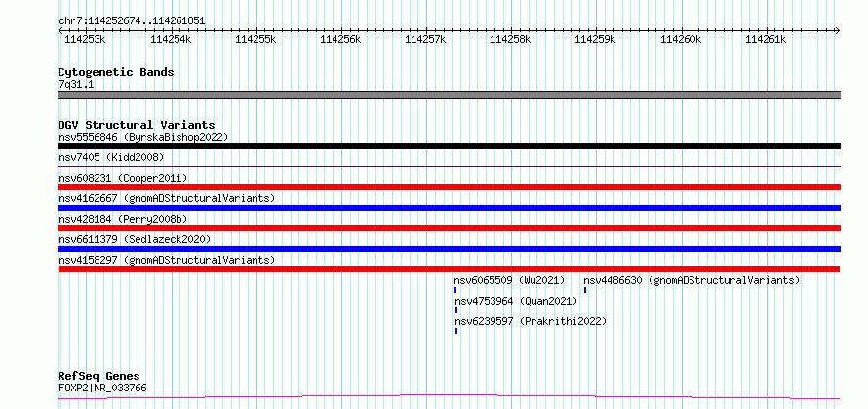Click ruler position 114259k
The image size is (868, 409).
pos(596,40)
